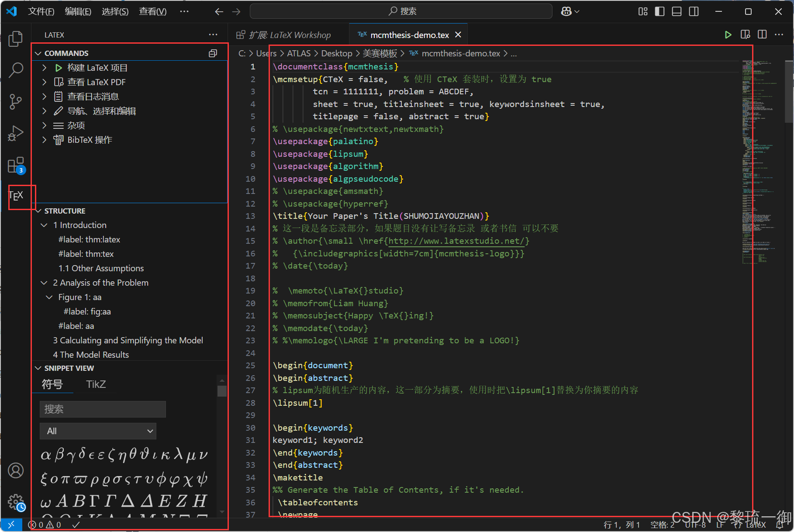The width and height of the screenshot is (794, 532).
Task: Open Extensions view with badge 3
Action: (17, 166)
